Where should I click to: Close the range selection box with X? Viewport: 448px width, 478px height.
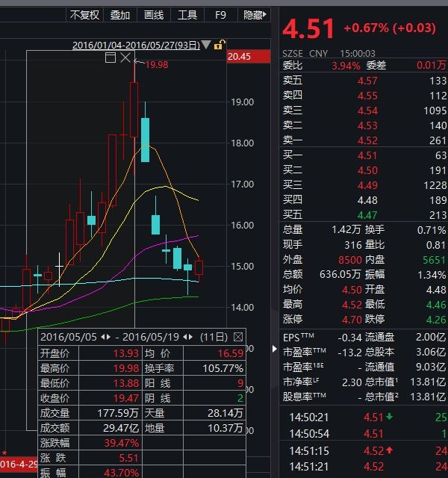[125, 58]
